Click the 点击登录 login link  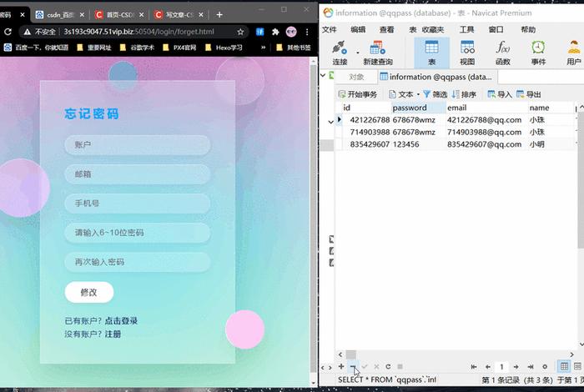coord(121,320)
